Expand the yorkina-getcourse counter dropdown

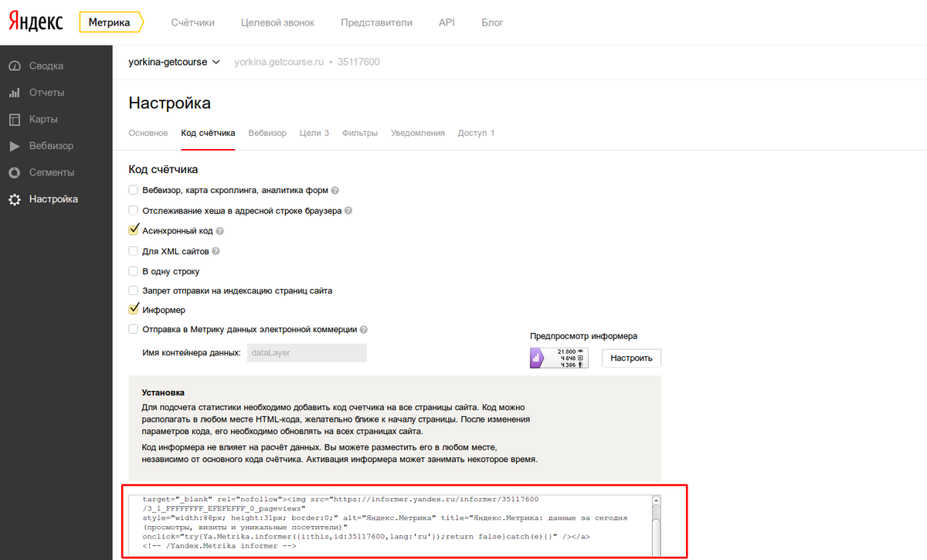[175, 62]
